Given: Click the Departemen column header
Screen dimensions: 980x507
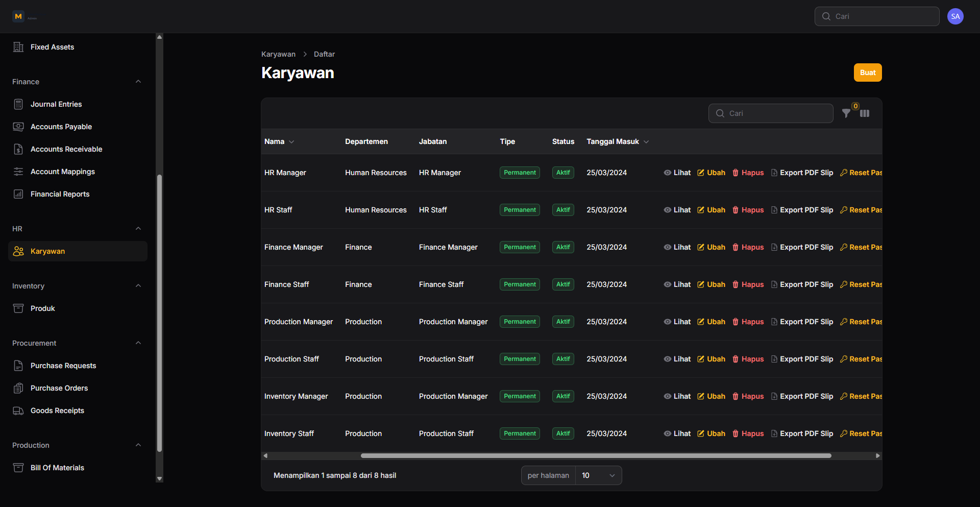Looking at the screenshot, I should [366, 141].
